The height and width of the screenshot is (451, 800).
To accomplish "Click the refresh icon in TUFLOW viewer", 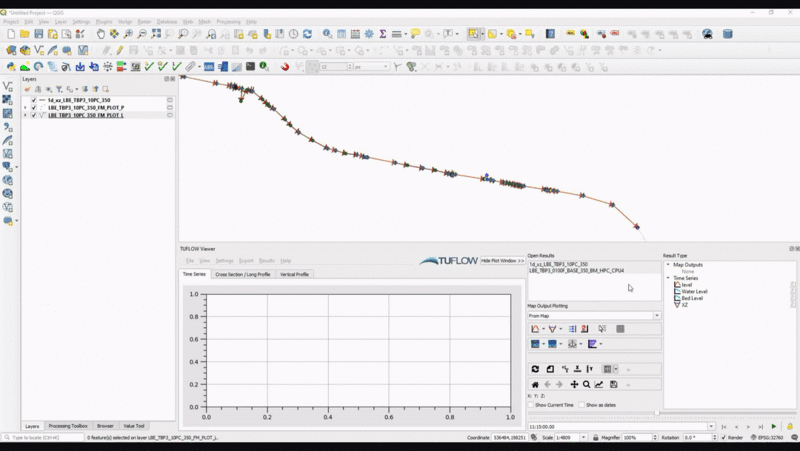I will (535, 369).
